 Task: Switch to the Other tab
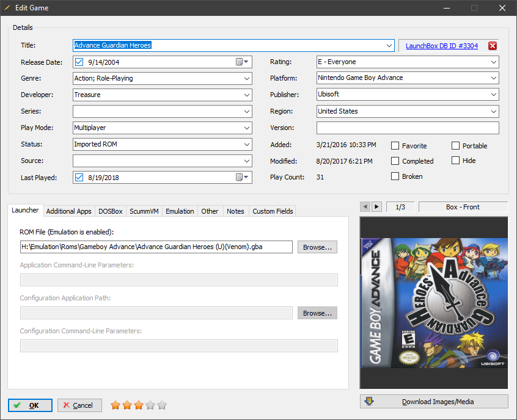tap(210, 211)
